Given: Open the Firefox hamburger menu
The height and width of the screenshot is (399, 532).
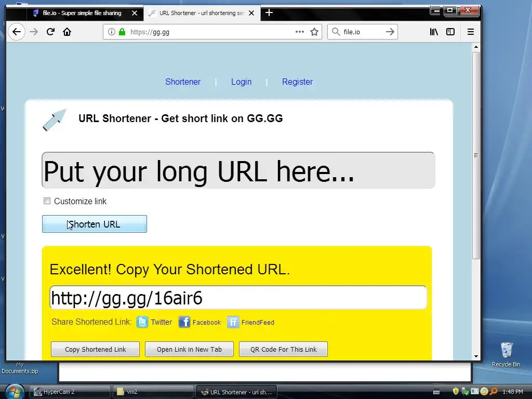Looking at the screenshot, I should (x=471, y=32).
